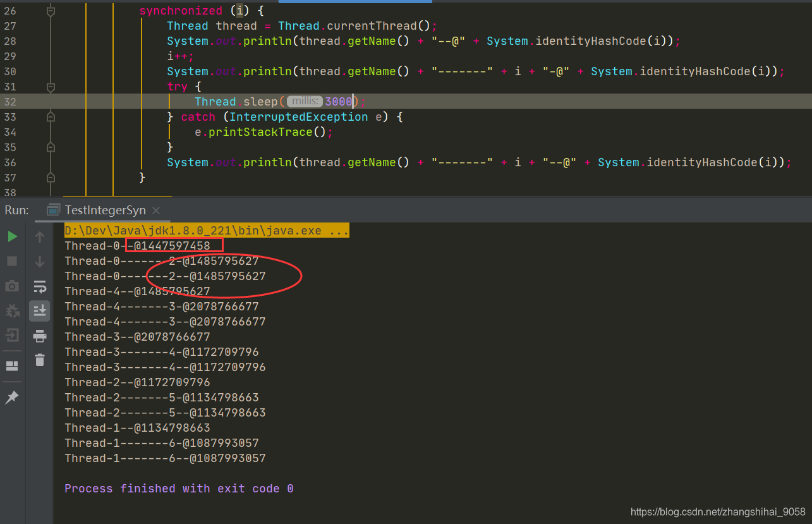Click console line 'Thread-3--@2078766677'
Screen dimensions: 812x524
[137, 337]
